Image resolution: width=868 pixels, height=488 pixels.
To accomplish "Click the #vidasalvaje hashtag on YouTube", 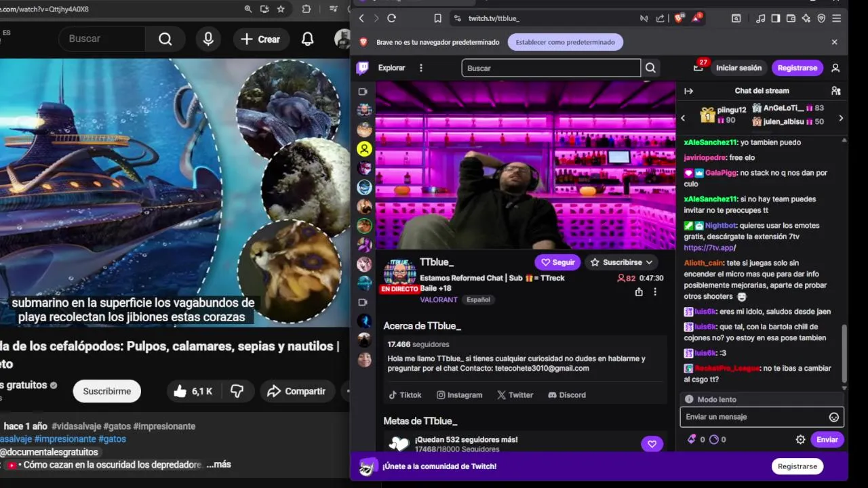I will [x=76, y=426].
